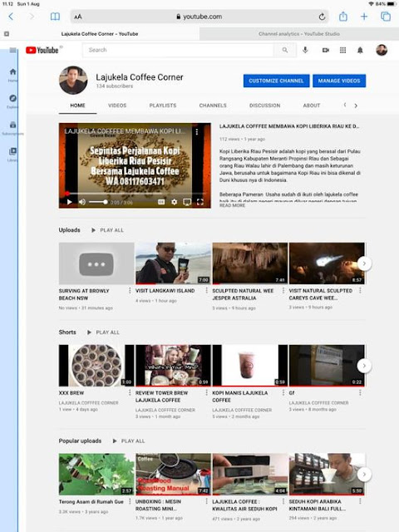Open options for XXX BREW short
This screenshot has height=532, width=399.
point(130,392)
